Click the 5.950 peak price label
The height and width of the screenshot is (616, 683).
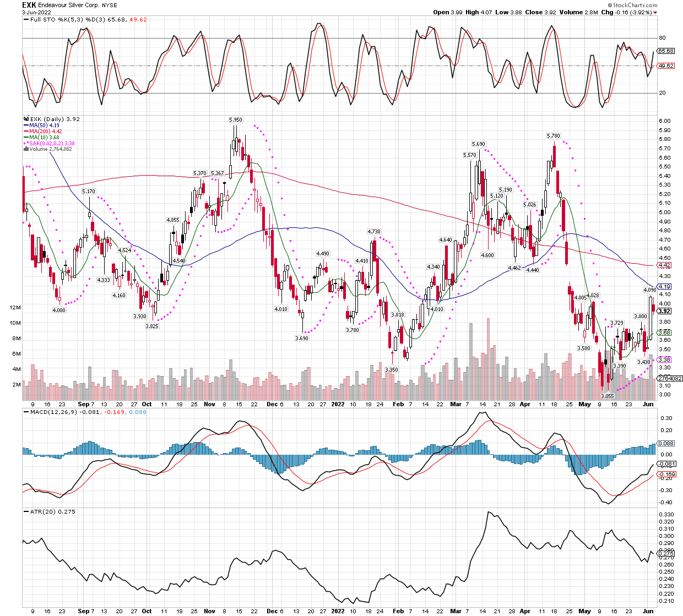[x=235, y=119]
